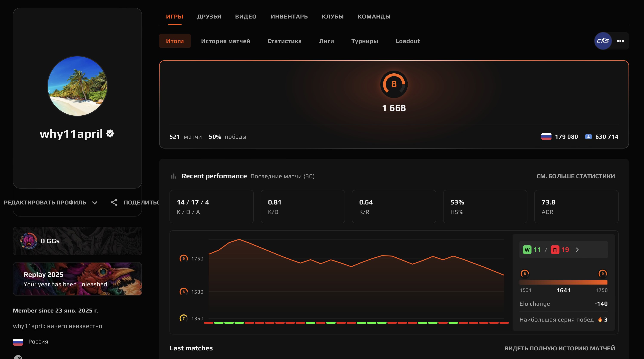Open the Loadout sub-tab
This screenshot has height=359, width=644.
pyautogui.click(x=407, y=41)
